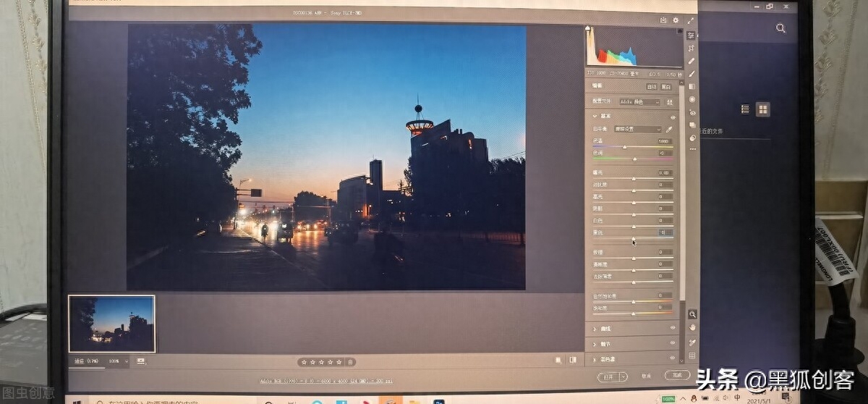
Task: Select the Graduated filter tool
Action: [x=692, y=86]
